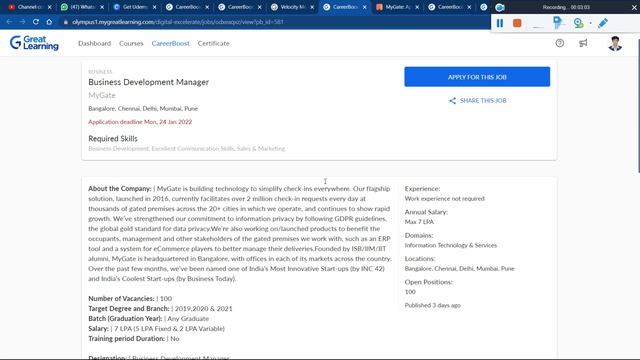This screenshot has width=640, height=360.
Task: Select the blue pen annotation tool
Action: (x=602, y=23)
